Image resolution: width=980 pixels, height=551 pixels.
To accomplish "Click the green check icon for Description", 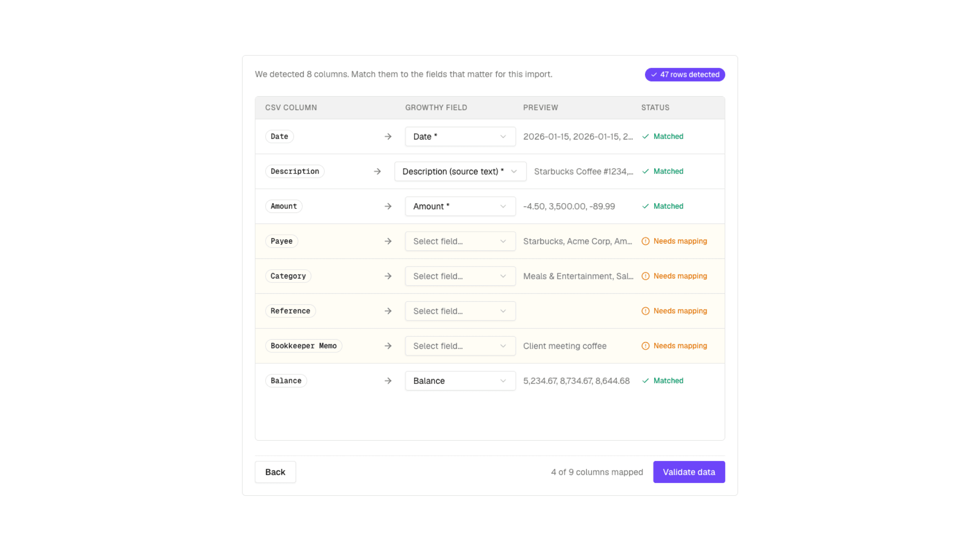I will tap(645, 171).
